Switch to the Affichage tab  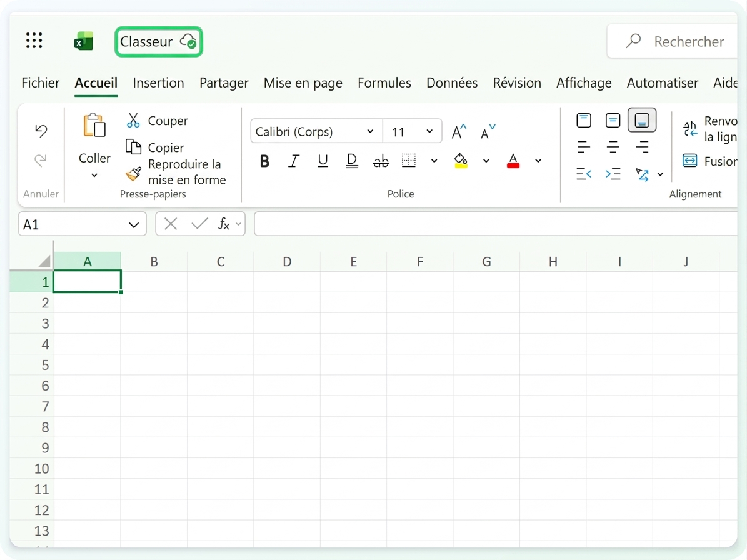pyautogui.click(x=584, y=83)
